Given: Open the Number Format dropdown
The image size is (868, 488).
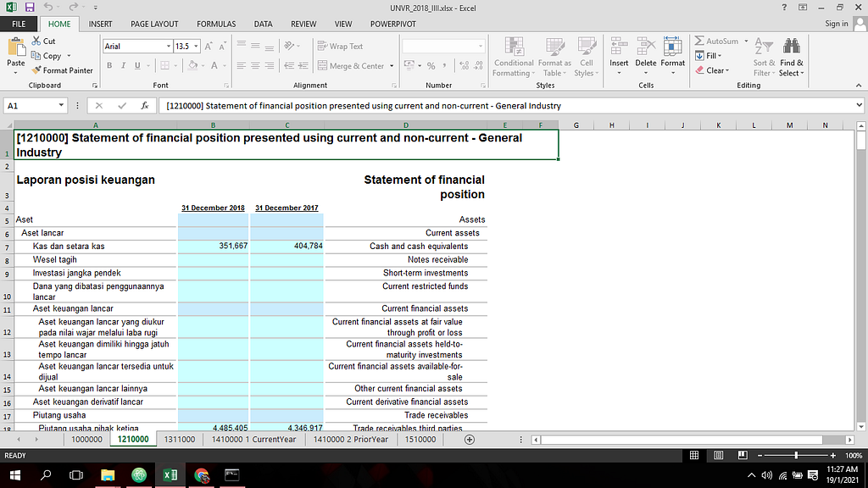Looking at the screenshot, I should click(480, 47).
